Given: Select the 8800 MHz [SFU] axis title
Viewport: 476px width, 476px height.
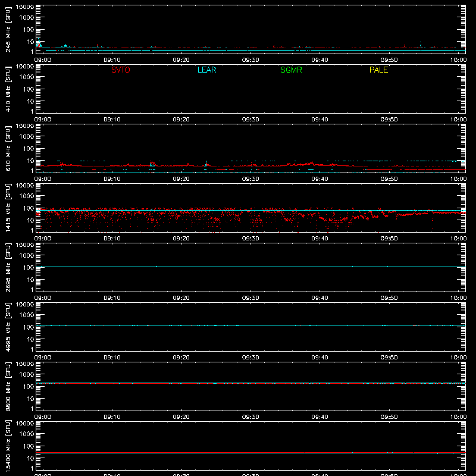Looking at the screenshot, I should pos(8,386).
